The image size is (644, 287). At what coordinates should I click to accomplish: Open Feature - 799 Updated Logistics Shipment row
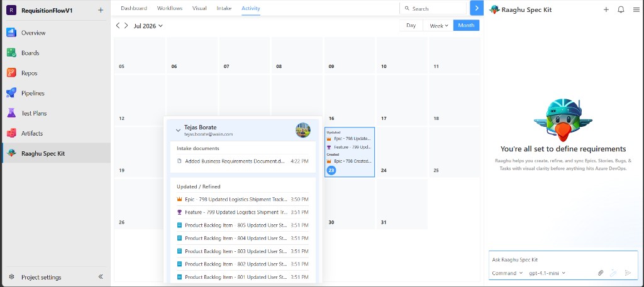243,212
